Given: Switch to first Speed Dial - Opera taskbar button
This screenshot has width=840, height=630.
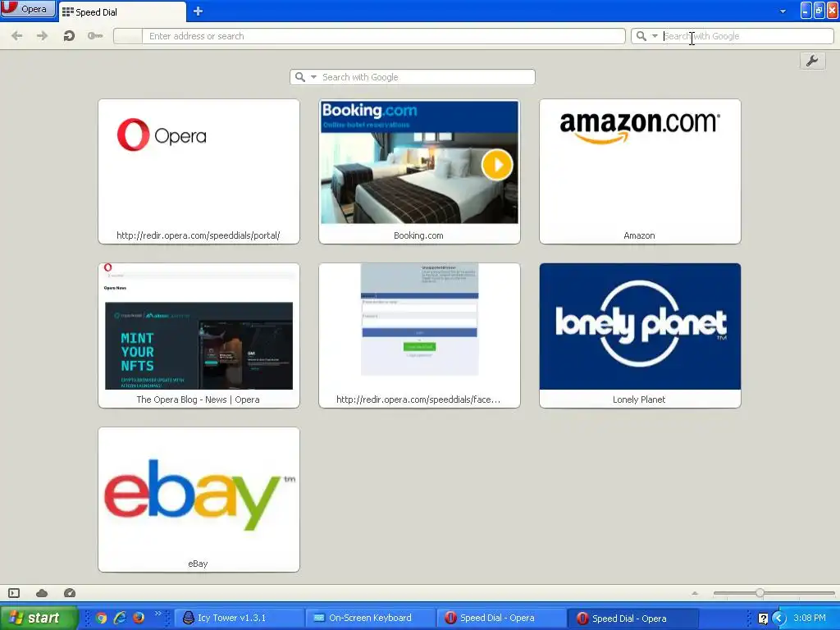Looking at the screenshot, I should click(x=502, y=619).
